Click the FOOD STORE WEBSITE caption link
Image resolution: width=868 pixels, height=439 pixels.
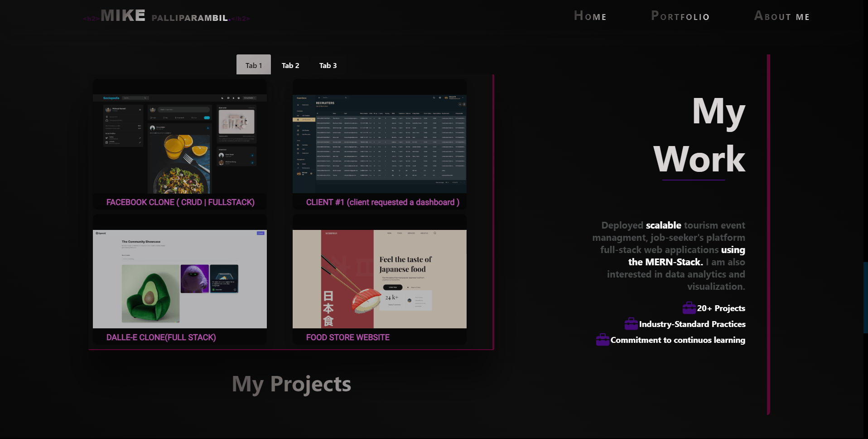coord(347,337)
